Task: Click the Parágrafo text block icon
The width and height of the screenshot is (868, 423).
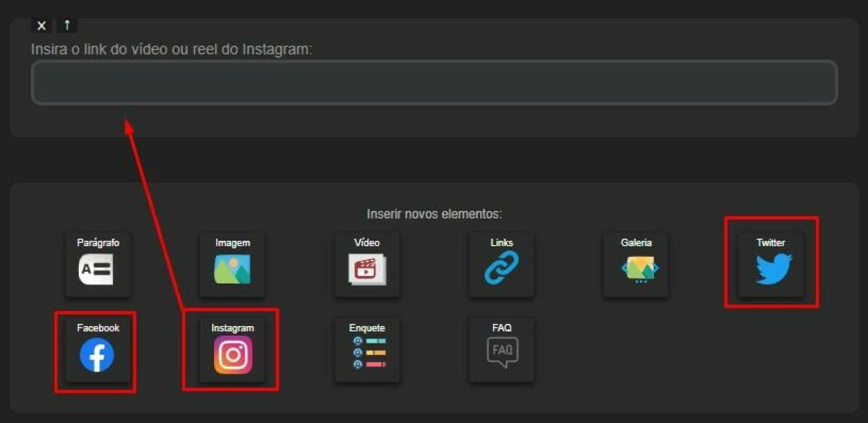Action: point(96,270)
